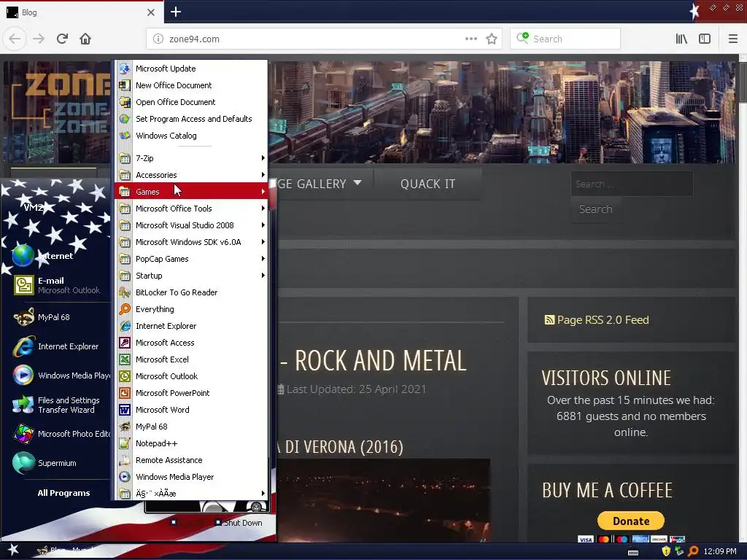Screen dimensions: 747x560
Task: Open BitLocker To Go Reader
Action: point(190,292)
